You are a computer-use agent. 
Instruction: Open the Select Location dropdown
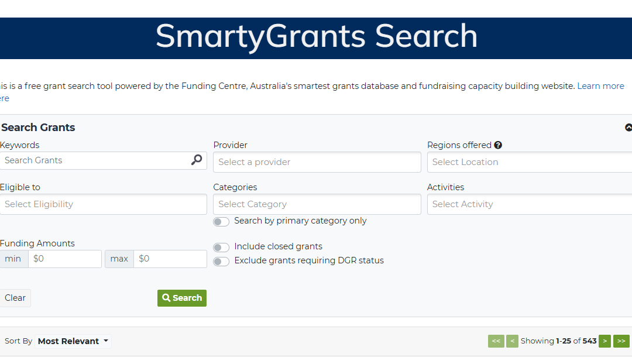point(529,162)
